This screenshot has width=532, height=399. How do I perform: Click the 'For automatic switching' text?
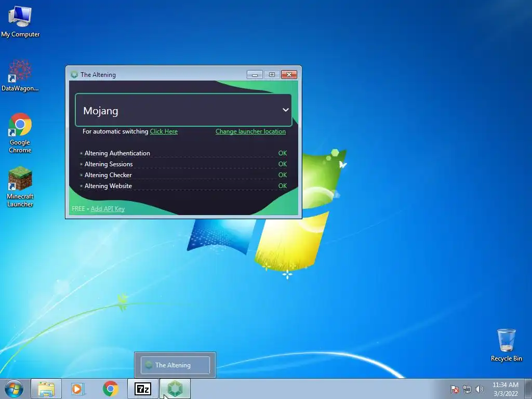115,131
